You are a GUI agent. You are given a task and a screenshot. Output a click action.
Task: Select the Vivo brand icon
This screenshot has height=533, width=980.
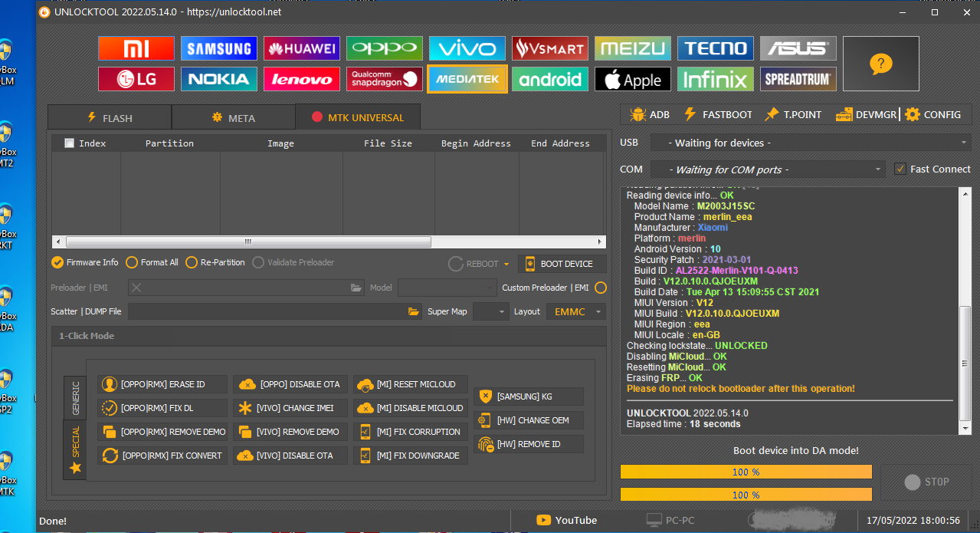(x=467, y=48)
